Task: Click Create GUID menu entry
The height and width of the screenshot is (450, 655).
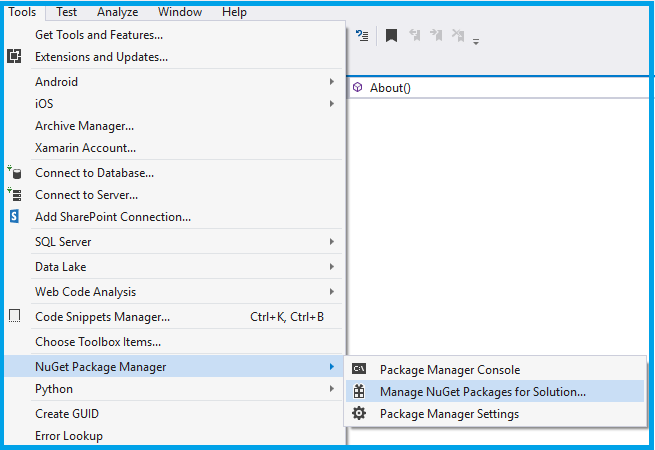Action: point(175,414)
